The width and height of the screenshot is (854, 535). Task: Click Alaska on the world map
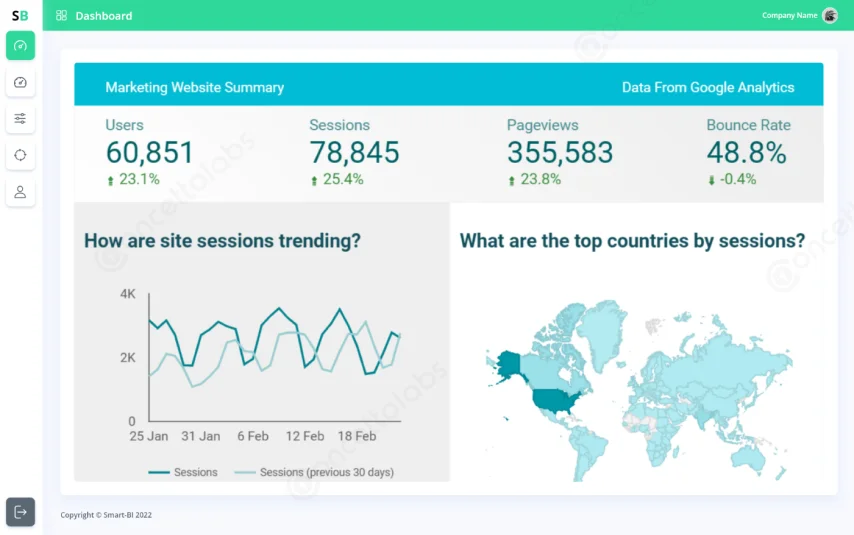point(510,366)
